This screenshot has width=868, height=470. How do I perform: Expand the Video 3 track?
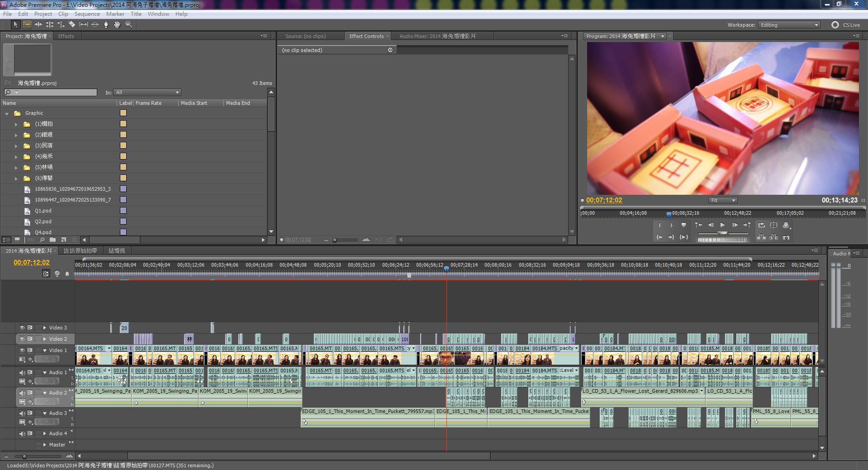[45, 328]
